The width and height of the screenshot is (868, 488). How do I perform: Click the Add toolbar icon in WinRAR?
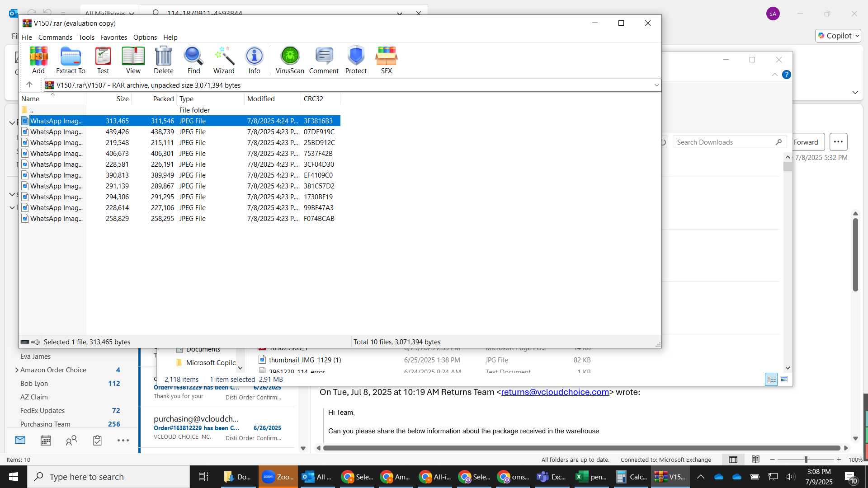(38, 60)
